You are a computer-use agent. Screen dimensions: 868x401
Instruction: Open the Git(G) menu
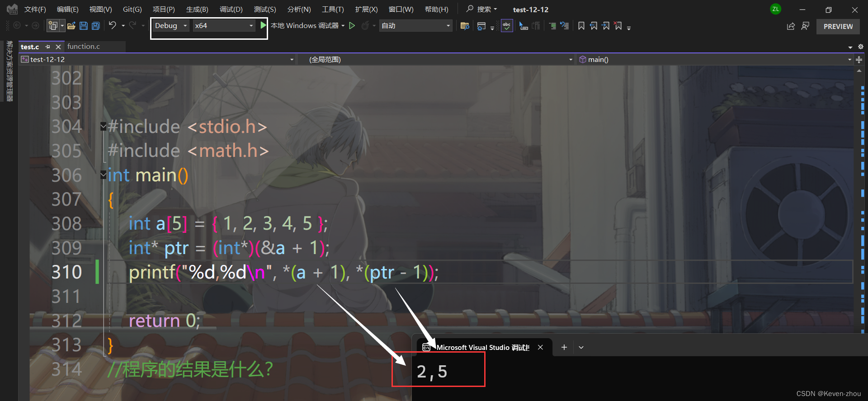coord(132,9)
